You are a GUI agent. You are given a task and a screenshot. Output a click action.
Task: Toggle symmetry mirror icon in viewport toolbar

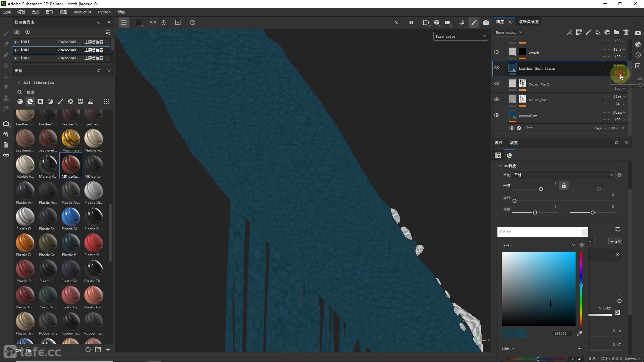pos(153,22)
